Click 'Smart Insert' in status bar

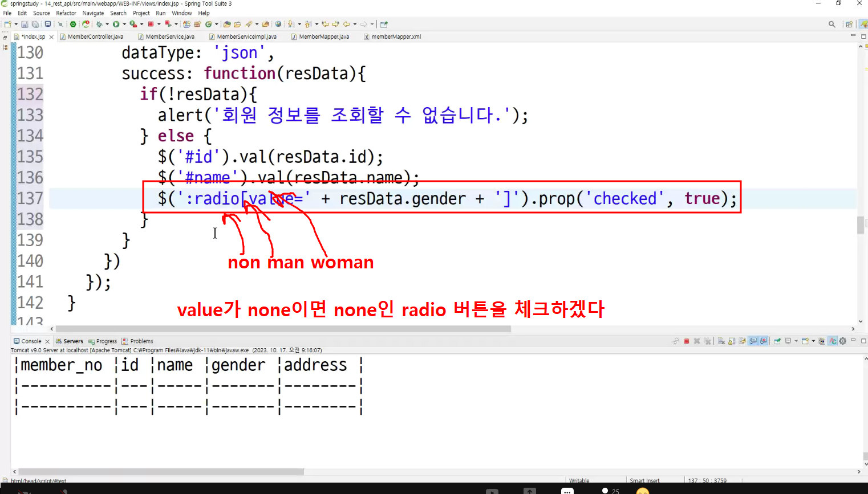[x=644, y=480]
